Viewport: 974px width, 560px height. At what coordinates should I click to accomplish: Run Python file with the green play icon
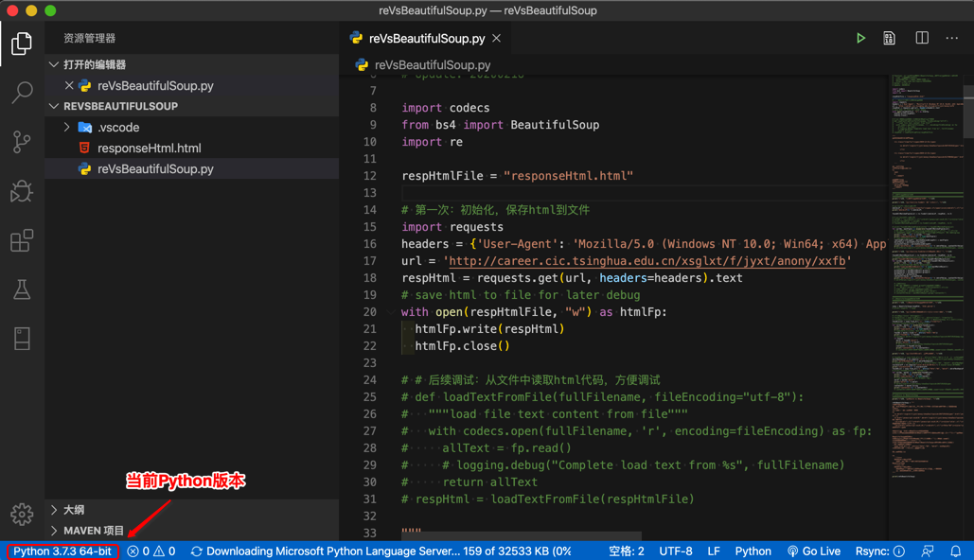pyautogui.click(x=860, y=39)
